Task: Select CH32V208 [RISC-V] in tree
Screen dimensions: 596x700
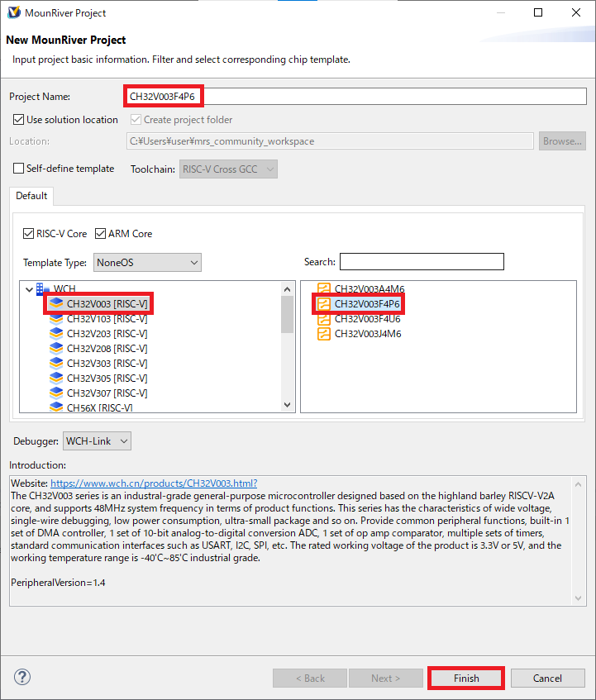Action: click(107, 348)
